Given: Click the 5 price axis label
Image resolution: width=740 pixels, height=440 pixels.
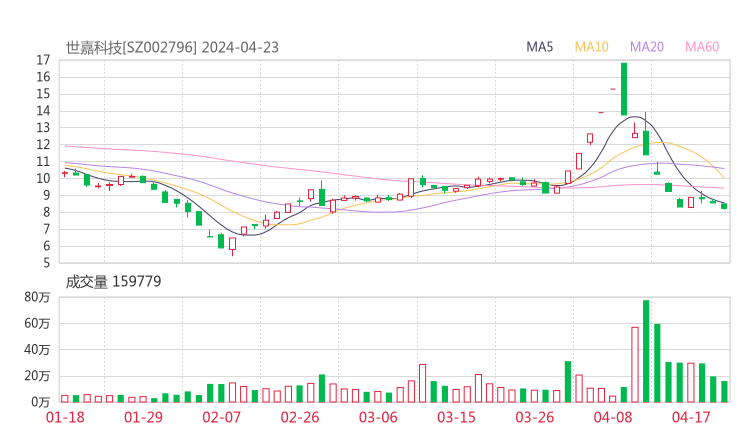Looking at the screenshot, I should [x=46, y=263].
